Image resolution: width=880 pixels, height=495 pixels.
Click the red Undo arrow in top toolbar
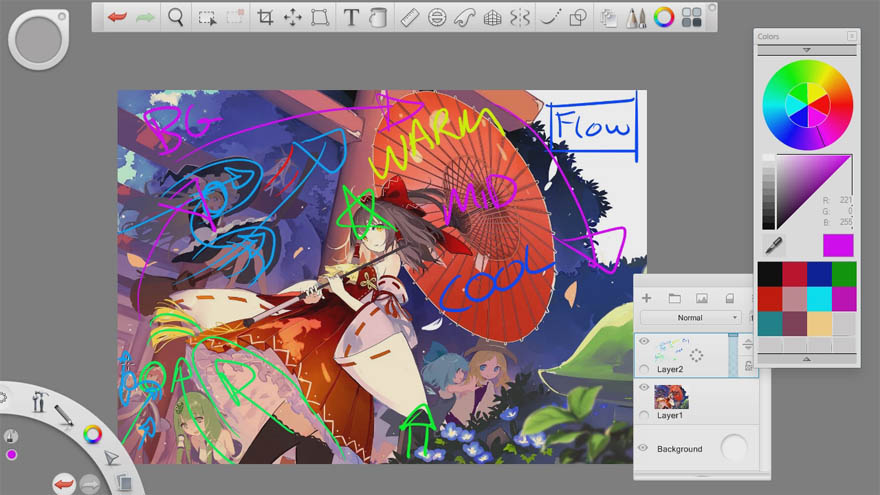pos(117,17)
